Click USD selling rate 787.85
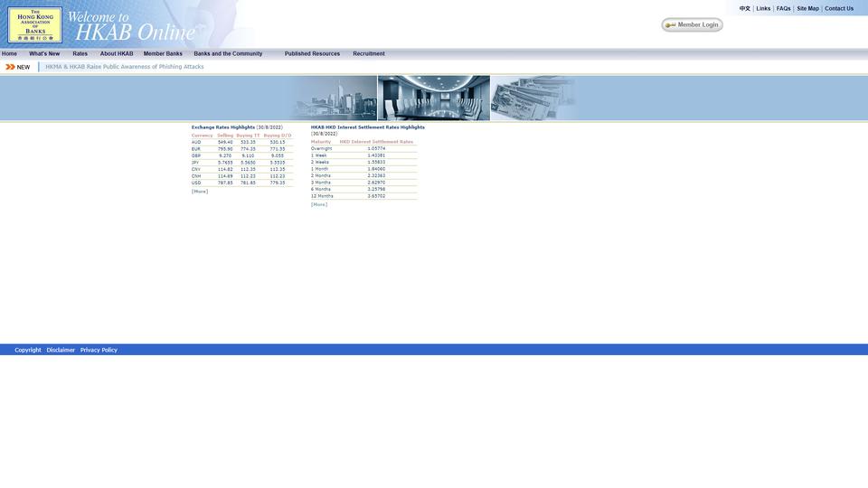Screen dimensions: 868x488 tap(225, 183)
